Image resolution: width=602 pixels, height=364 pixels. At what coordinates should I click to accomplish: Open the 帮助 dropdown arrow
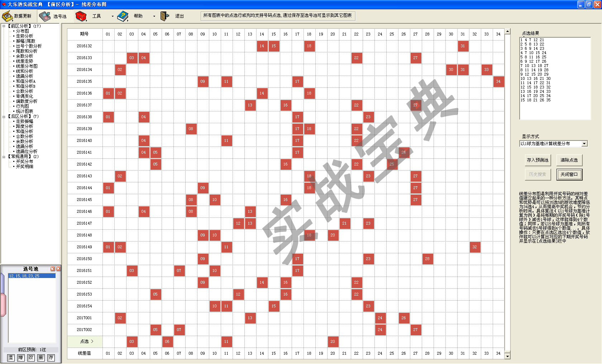tap(154, 16)
